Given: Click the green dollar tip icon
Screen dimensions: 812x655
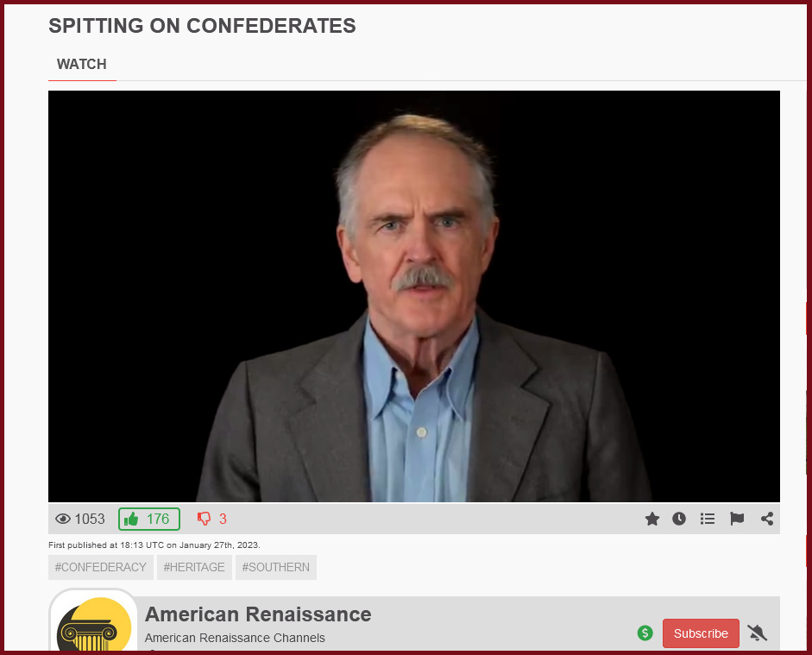Looking at the screenshot, I should click(x=645, y=633).
